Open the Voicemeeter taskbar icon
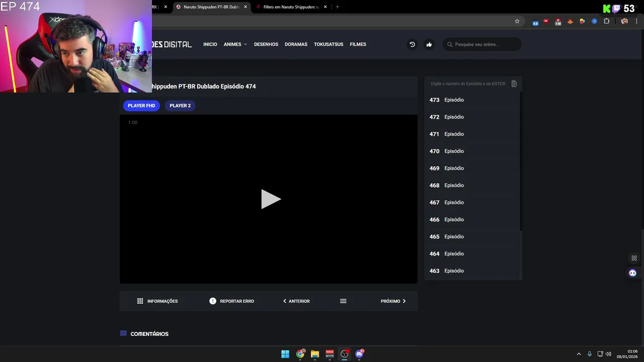The image size is (644, 362). tap(330, 354)
